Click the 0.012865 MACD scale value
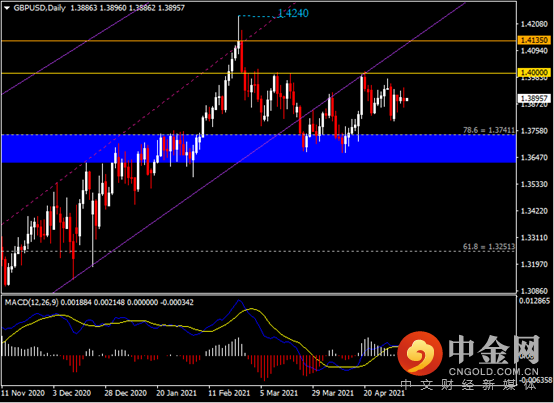The image size is (554, 403). 534,301
